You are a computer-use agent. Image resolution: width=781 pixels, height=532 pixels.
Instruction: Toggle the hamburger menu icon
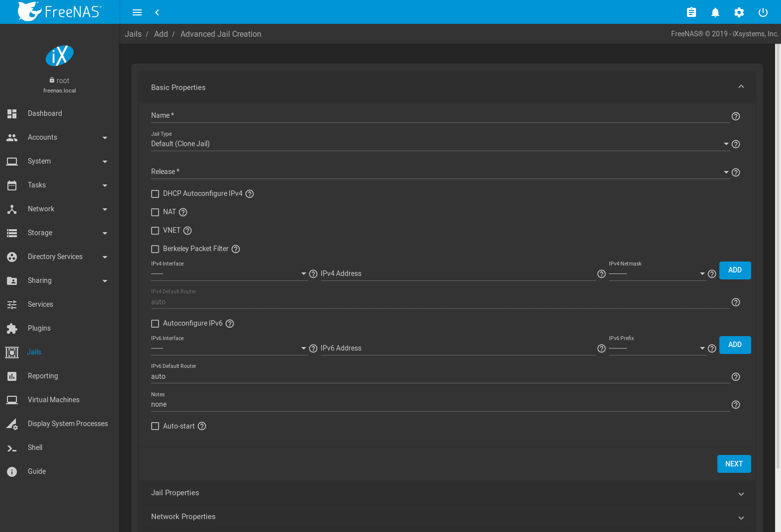coord(137,12)
